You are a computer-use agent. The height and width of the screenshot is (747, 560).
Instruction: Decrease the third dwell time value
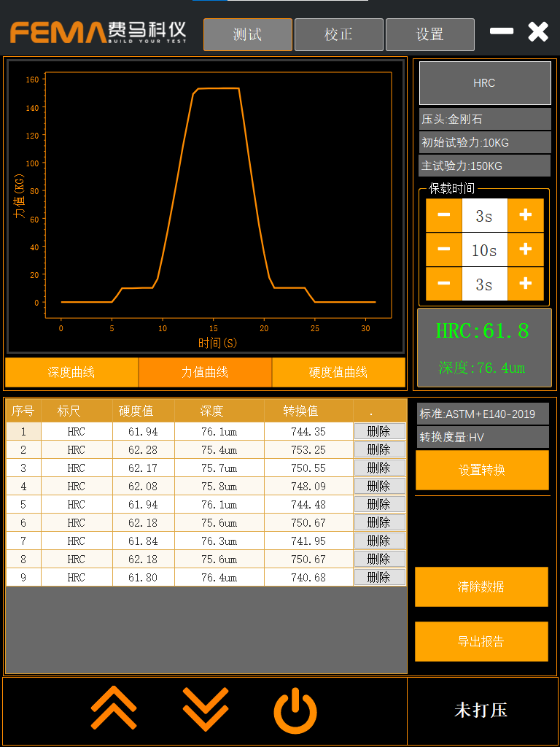coord(443,284)
